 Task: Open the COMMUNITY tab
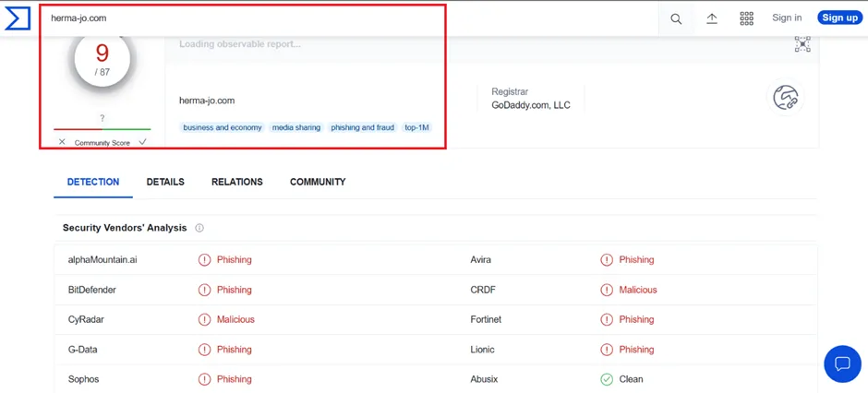[318, 182]
